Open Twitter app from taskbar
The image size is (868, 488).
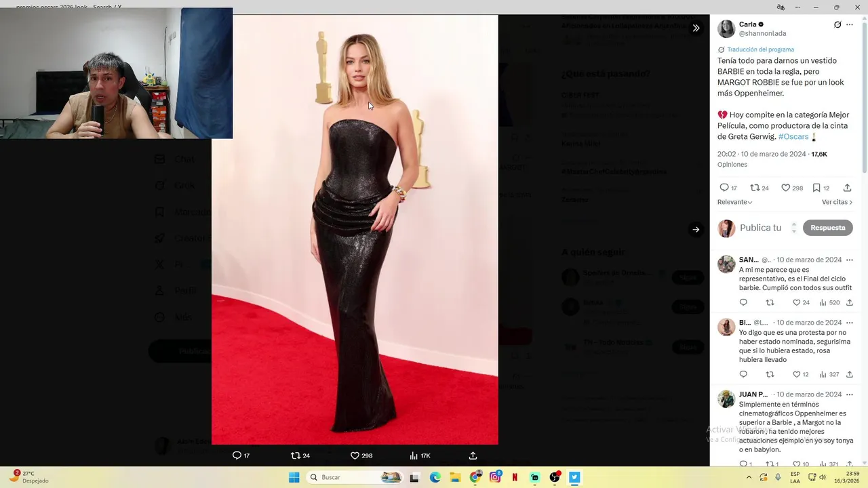574,477
